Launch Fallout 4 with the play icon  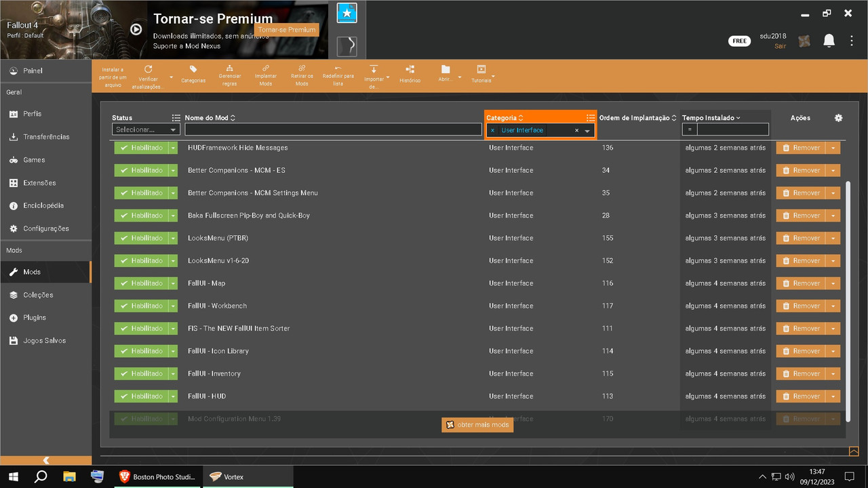tap(136, 29)
